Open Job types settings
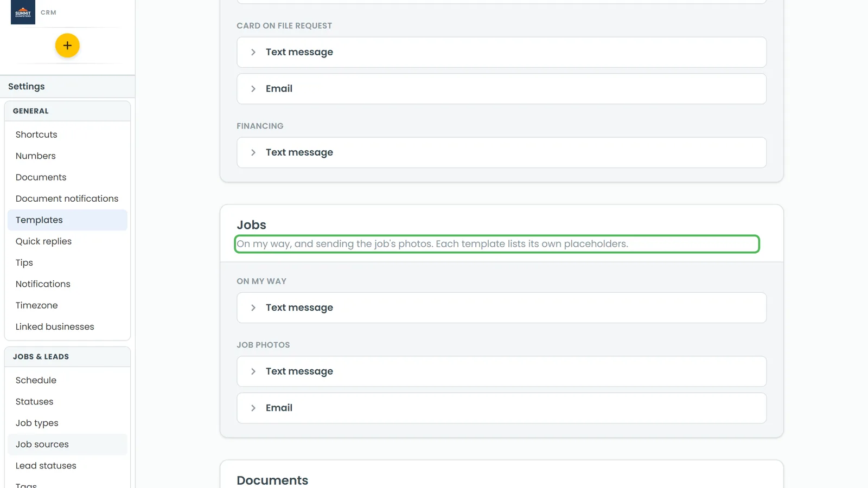 67,423
